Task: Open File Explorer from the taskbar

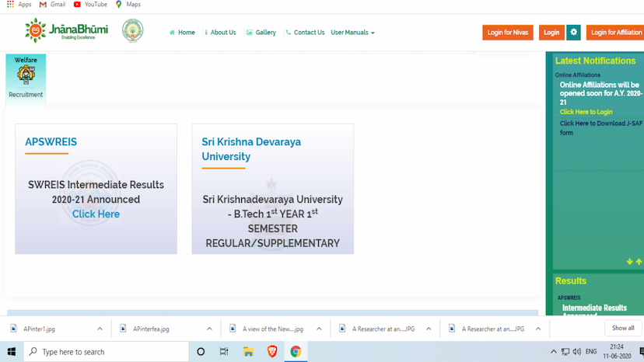Action: pos(248,352)
